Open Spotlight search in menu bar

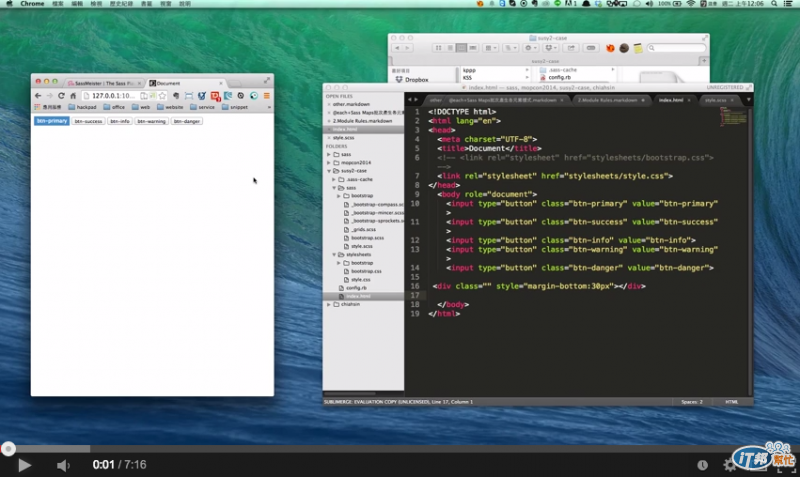coord(774,4)
